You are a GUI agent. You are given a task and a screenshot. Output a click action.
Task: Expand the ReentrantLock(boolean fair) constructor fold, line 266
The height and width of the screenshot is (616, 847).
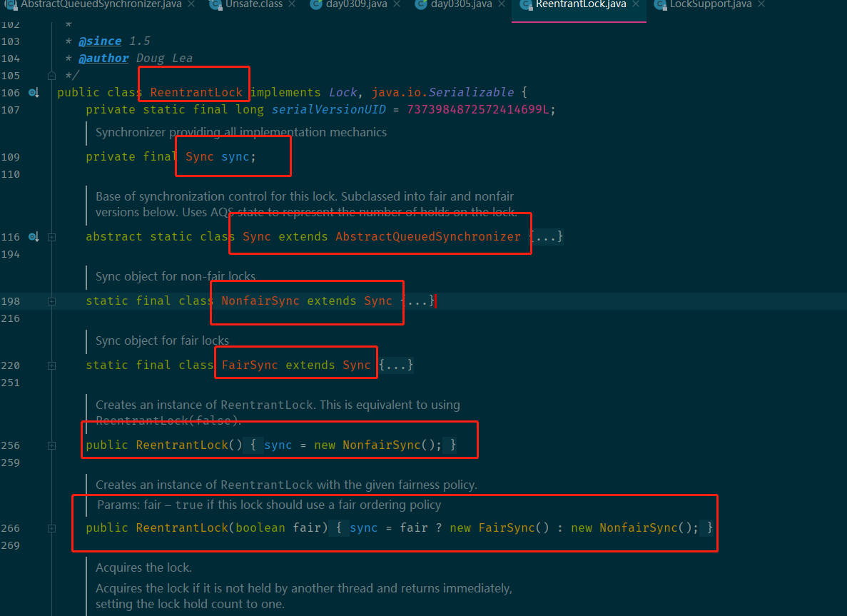52,528
